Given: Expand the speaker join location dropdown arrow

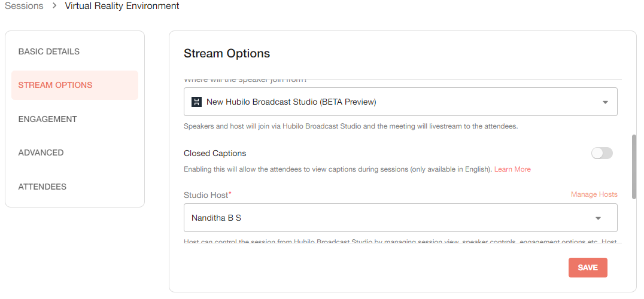Looking at the screenshot, I should tap(605, 102).
